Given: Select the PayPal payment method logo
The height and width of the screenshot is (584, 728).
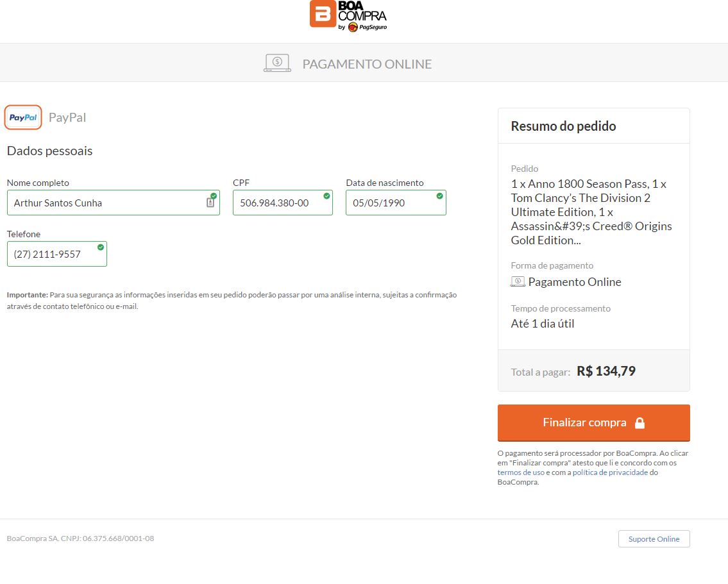Looking at the screenshot, I should pos(23,117).
